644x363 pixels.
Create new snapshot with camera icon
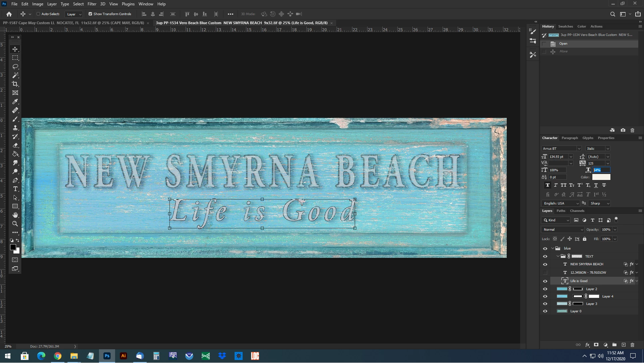coord(623,130)
